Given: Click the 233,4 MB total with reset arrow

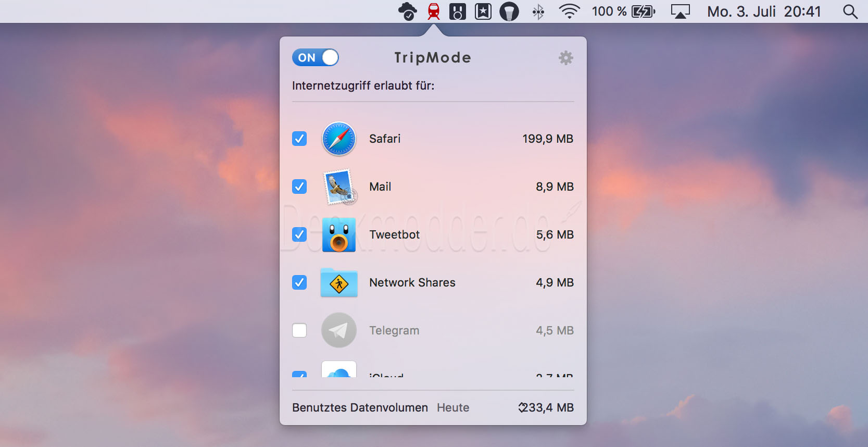Looking at the screenshot, I should [546, 407].
